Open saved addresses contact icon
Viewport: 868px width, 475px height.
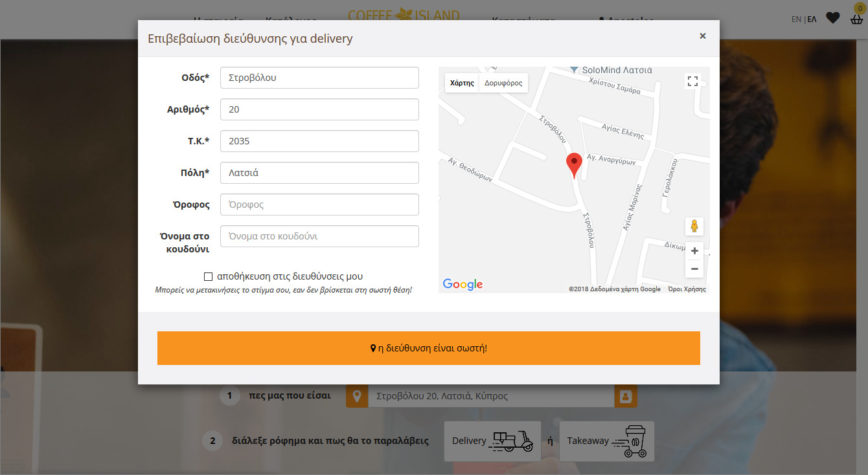pos(626,396)
